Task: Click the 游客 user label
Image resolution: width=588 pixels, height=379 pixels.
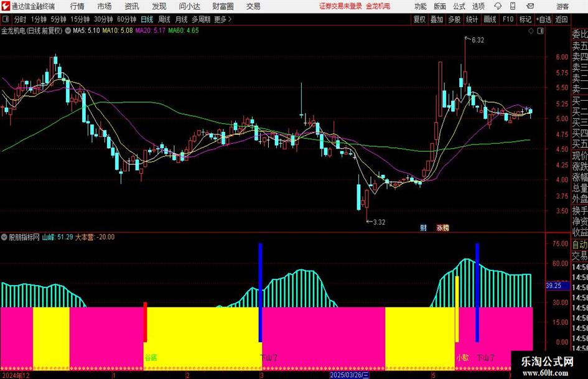Action: point(562,6)
